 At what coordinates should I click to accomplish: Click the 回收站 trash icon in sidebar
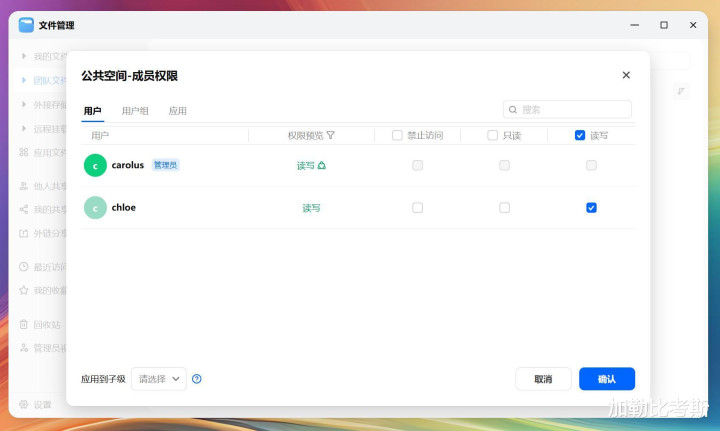(24, 325)
